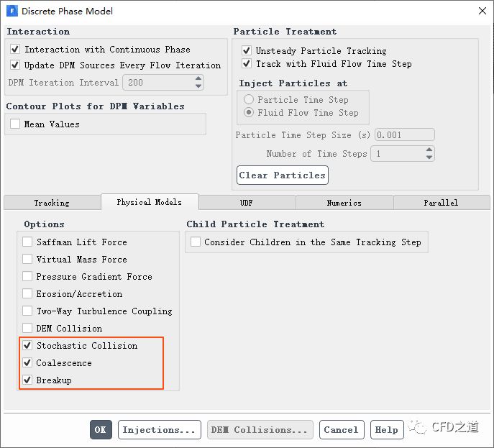This screenshot has width=494, height=448.
Task: Close the Discrete Phase Model dialog
Action: (x=480, y=11)
